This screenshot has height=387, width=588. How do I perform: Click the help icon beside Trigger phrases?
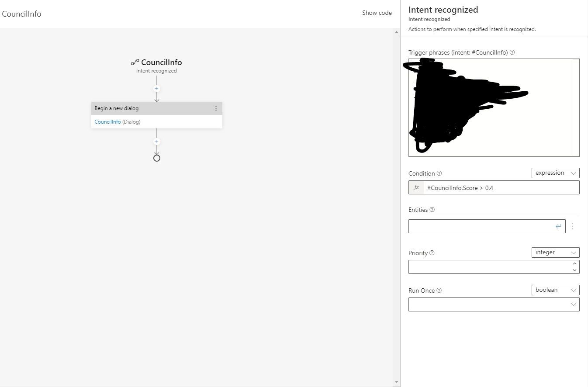coord(512,52)
